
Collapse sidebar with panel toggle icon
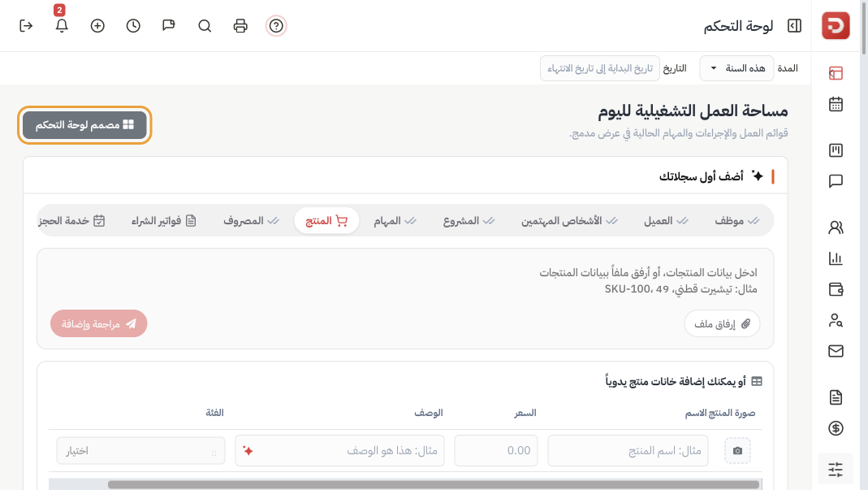point(794,25)
